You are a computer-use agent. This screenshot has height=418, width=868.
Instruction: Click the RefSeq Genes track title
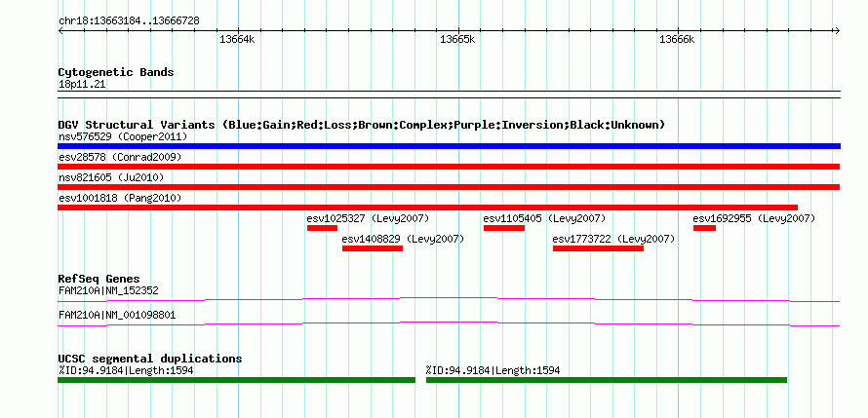[x=99, y=279]
